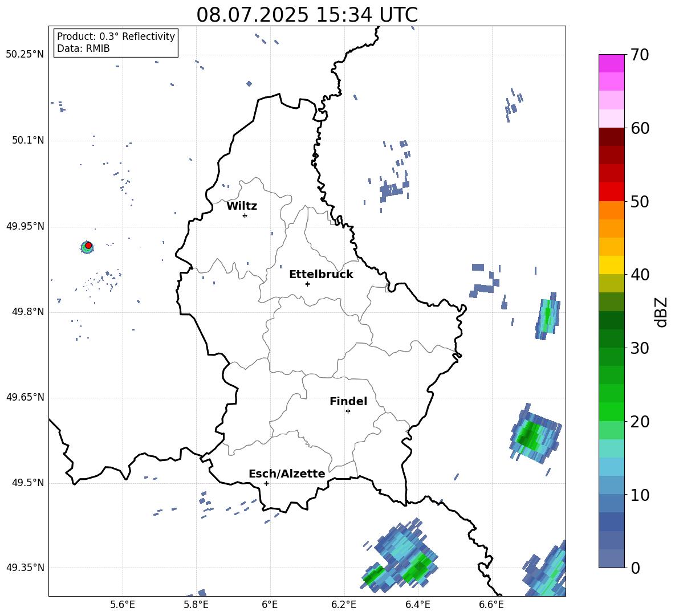Click the cross marker below Esch/Alzette
Image resolution: width=675 pixels, height=616 pixels.
266,483
